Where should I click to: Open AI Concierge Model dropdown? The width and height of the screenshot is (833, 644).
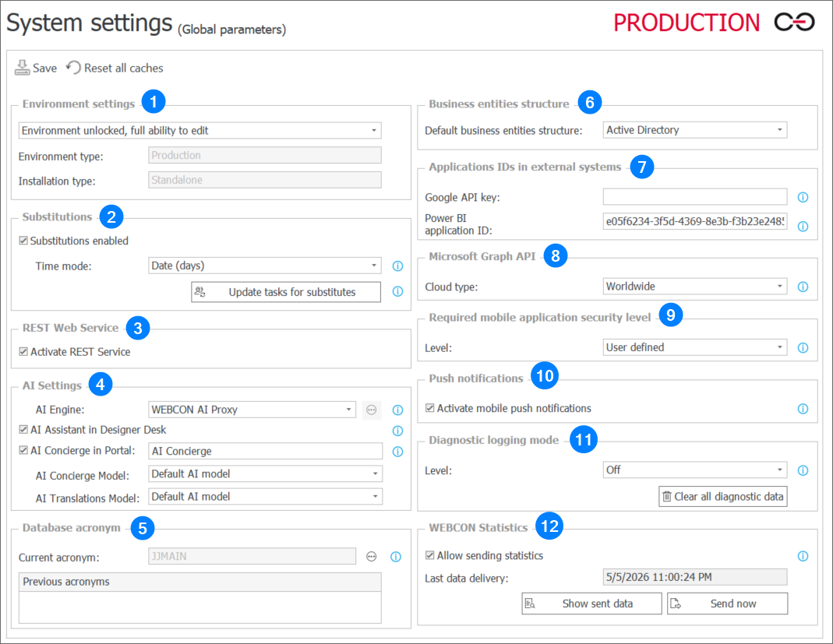265,473
